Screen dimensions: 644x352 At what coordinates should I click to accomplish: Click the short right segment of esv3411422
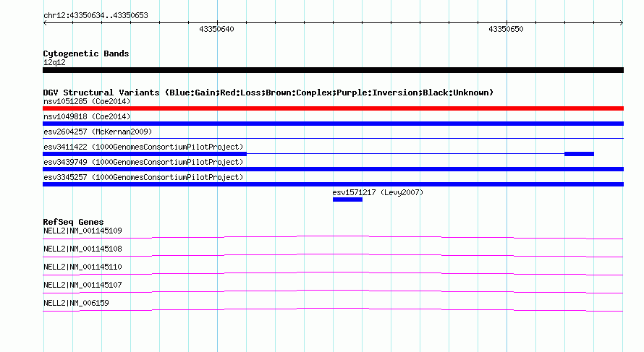(x=579, y=154)
